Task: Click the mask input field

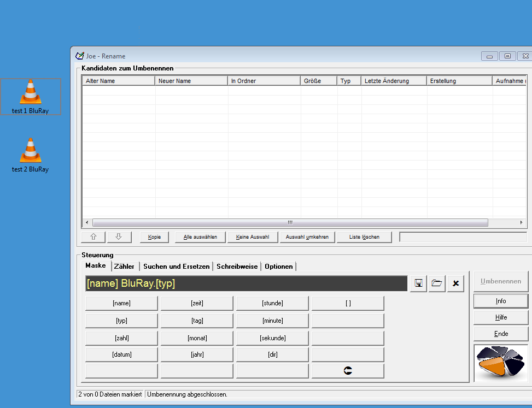Action: click(247, 283)
